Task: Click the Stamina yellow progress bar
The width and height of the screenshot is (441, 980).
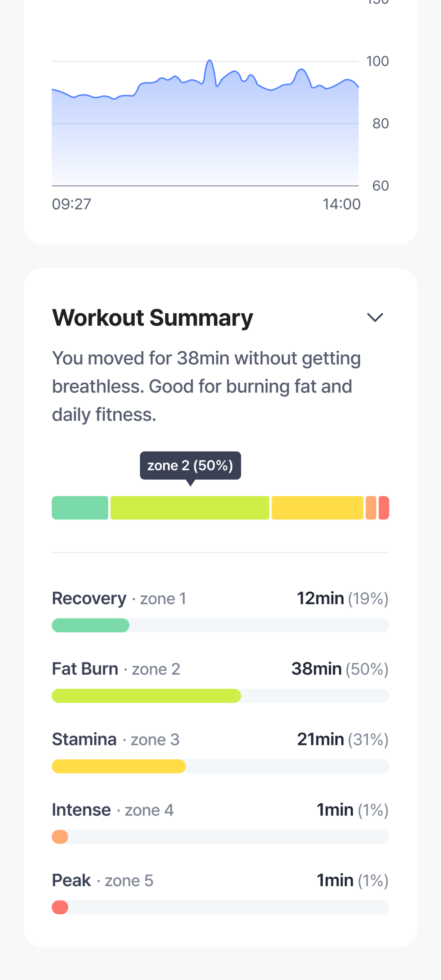Action: 119,766
